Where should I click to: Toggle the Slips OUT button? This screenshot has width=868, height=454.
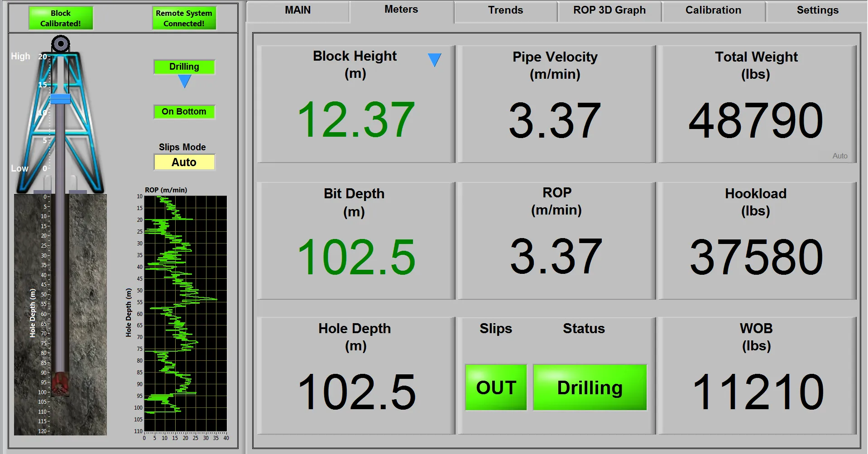coord(496,387)
